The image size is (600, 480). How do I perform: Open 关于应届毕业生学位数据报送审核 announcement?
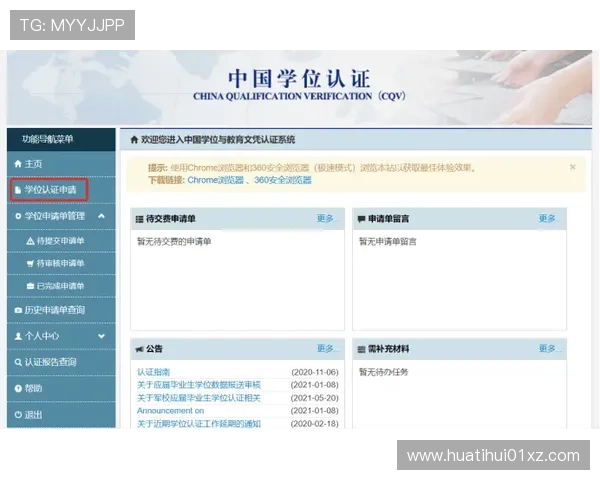199,385
